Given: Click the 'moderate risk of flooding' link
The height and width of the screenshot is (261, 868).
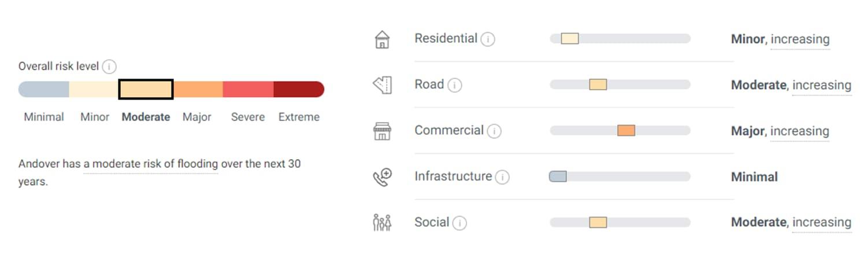Looking at the screenshot, I should [x=150, y=164].
